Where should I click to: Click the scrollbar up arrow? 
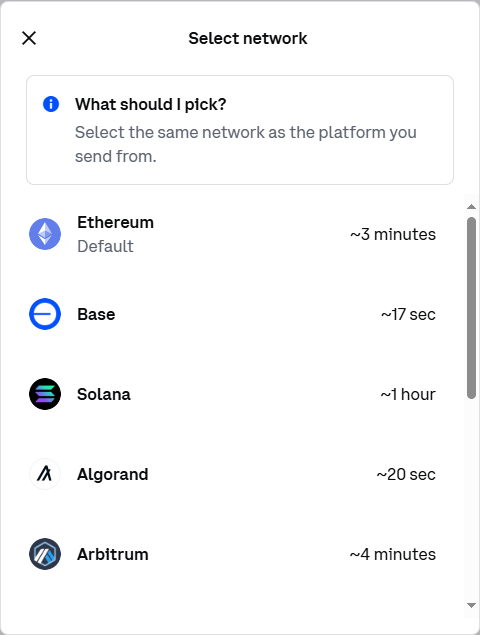(471, 207)
